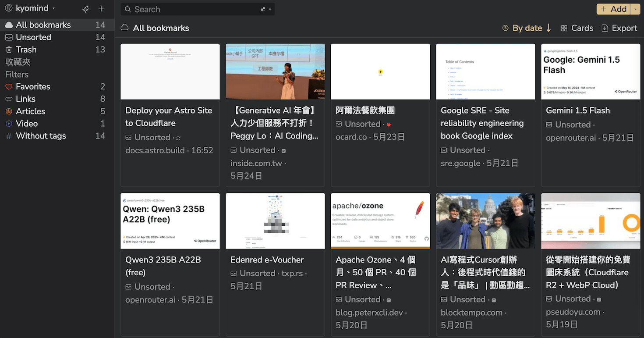The width and height of the screenshot is (644, 338).
Task: Open the Edenred e-Voucher bookmark
Action: coord(267,260)
